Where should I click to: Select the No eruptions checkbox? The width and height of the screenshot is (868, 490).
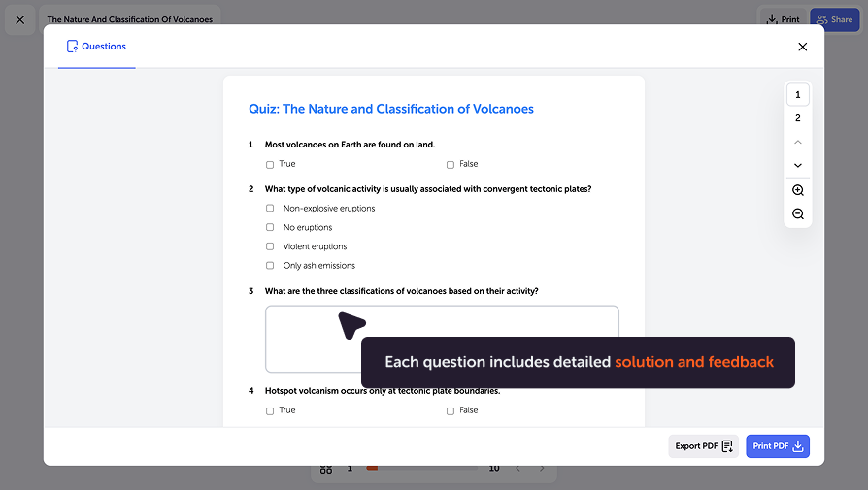pyautogui.click(x=270, y=227)
